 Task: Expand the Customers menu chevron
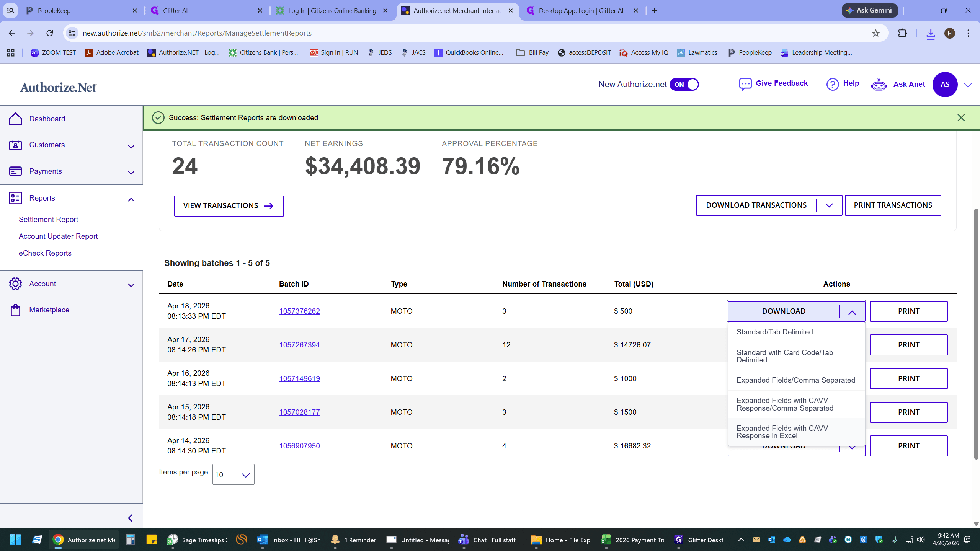[x=131, y=147]
